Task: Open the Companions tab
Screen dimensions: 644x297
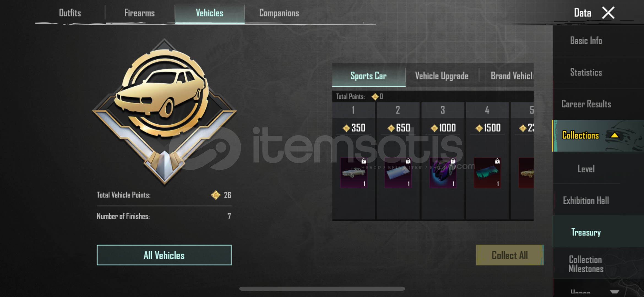Action: click(279, 13)
